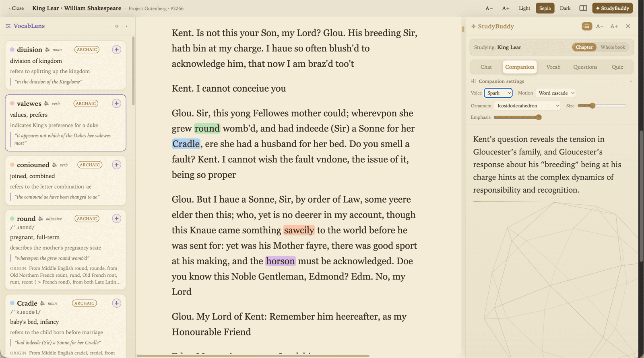The image size is (644, 358).
Task: Switch to the Light theme
Action: [524, 8]
